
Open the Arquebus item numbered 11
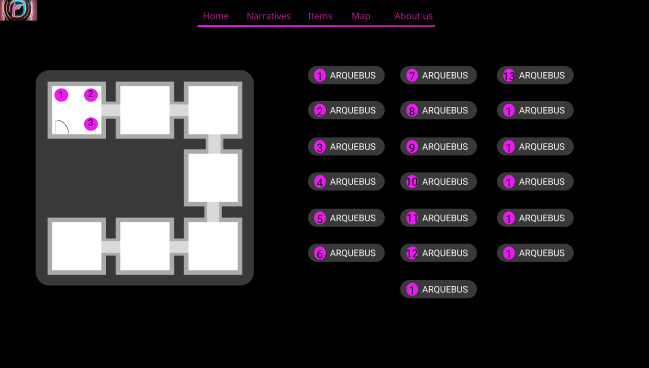click(x=438, y=218)
